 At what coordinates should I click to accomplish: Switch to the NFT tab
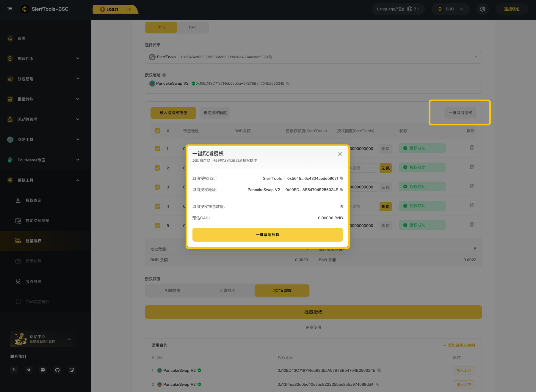point(192,27)
